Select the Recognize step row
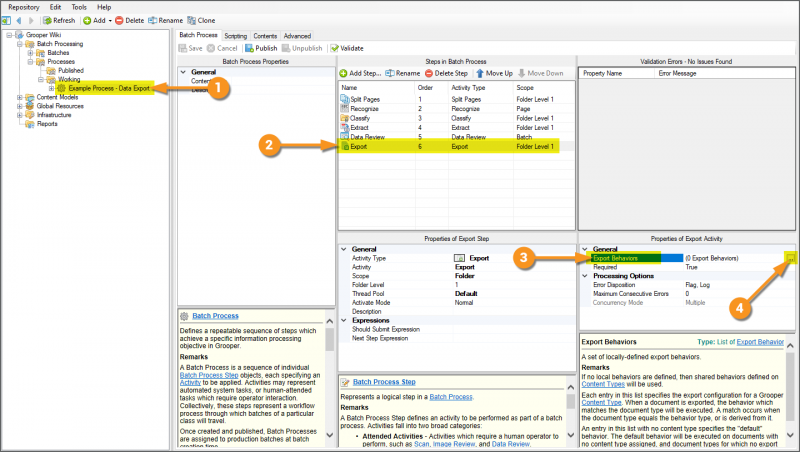This screenshot has height=452, width=800. (457, 109)
